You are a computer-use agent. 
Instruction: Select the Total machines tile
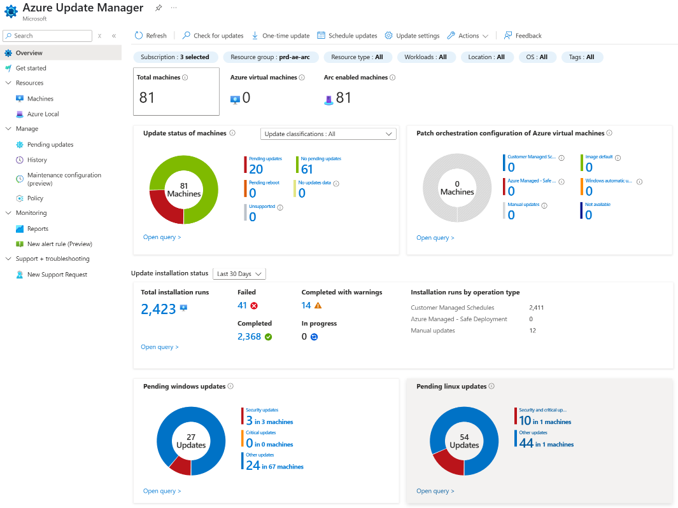click(x=176, y=91)
